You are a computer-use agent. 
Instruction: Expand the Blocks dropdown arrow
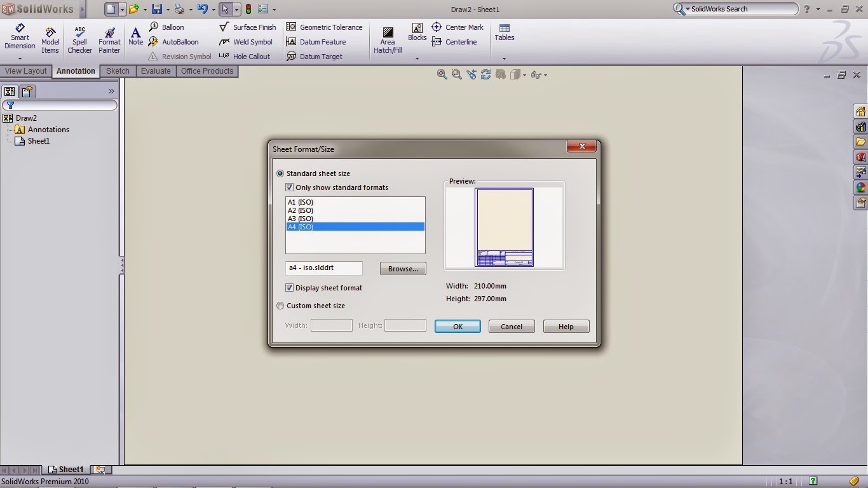(417, 58)
